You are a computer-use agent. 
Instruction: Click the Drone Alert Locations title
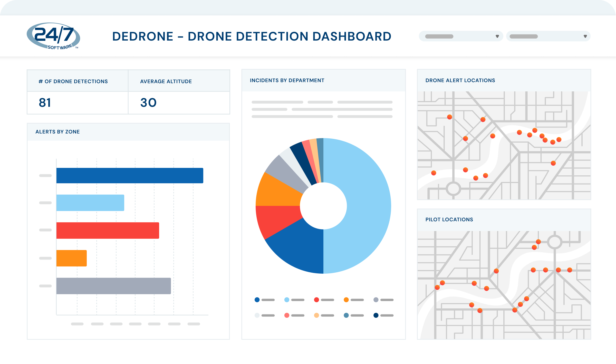(x=460, y=80)
